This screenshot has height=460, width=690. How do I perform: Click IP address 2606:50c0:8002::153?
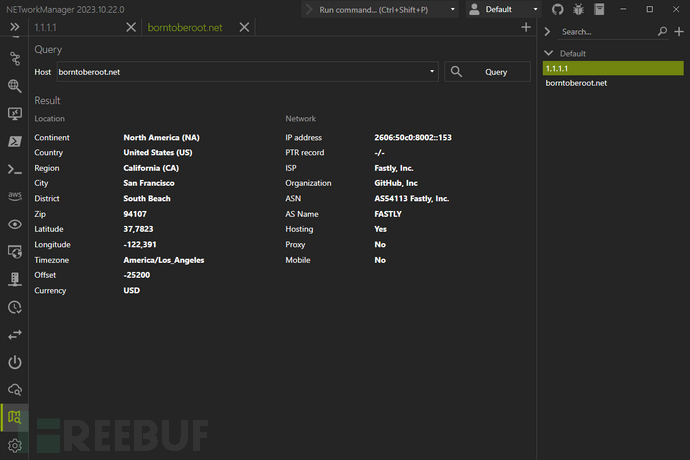tap(413, 137)
